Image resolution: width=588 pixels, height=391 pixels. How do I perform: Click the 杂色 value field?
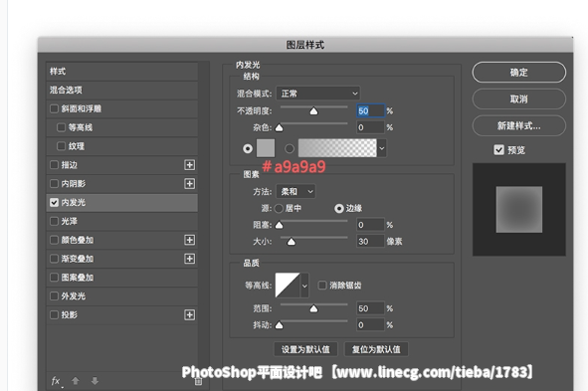pyautogui.click(x=370, y=127)
